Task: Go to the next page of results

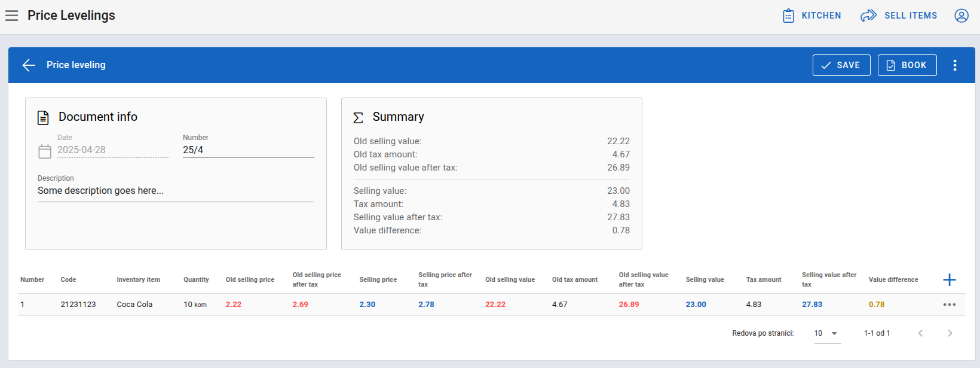Action: coord(950,333)
